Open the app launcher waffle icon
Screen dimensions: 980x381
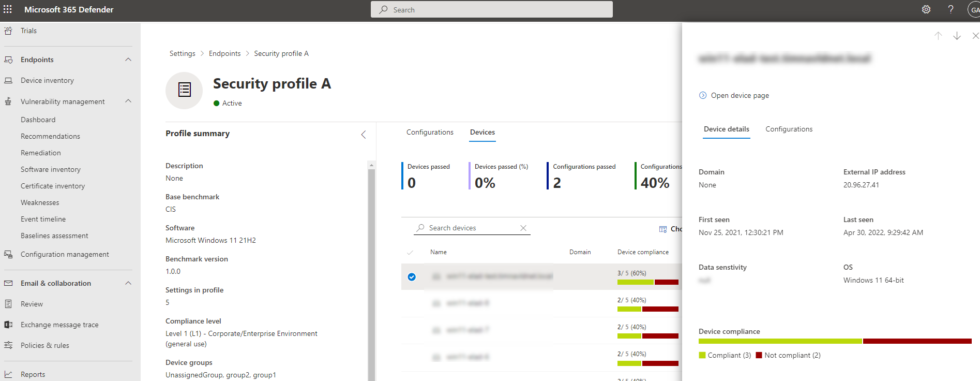point(8,9)
